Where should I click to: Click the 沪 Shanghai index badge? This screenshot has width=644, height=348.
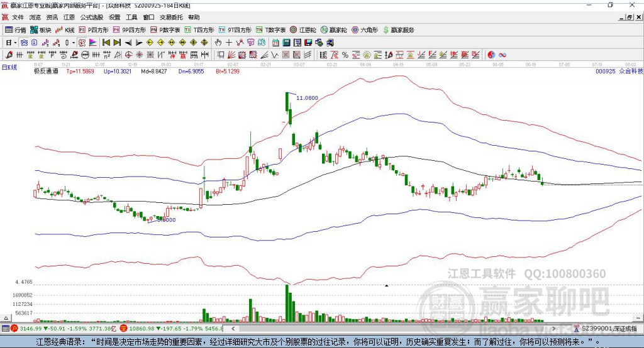pos(14,329)
